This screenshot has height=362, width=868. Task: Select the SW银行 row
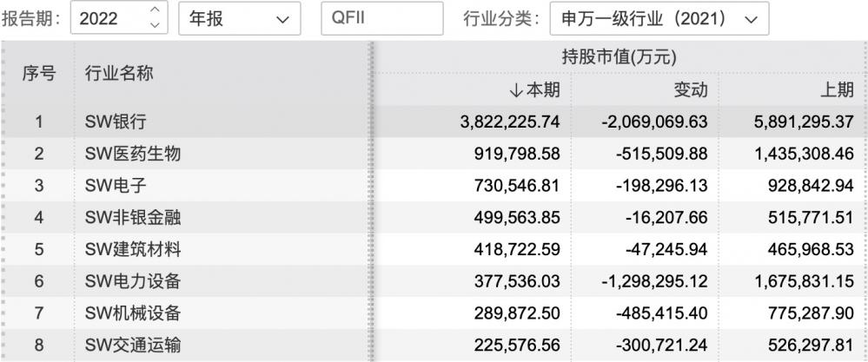pos(434,122)
